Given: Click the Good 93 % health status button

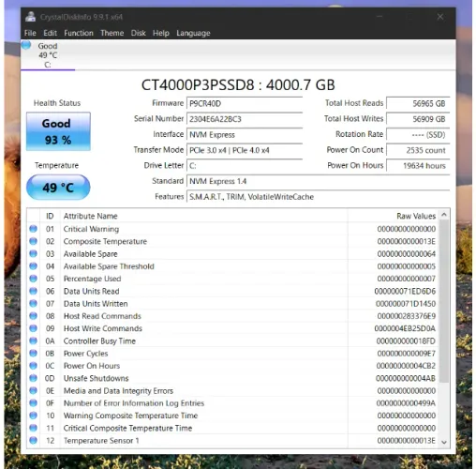Looking at the screenshot, I should (58, 131).
